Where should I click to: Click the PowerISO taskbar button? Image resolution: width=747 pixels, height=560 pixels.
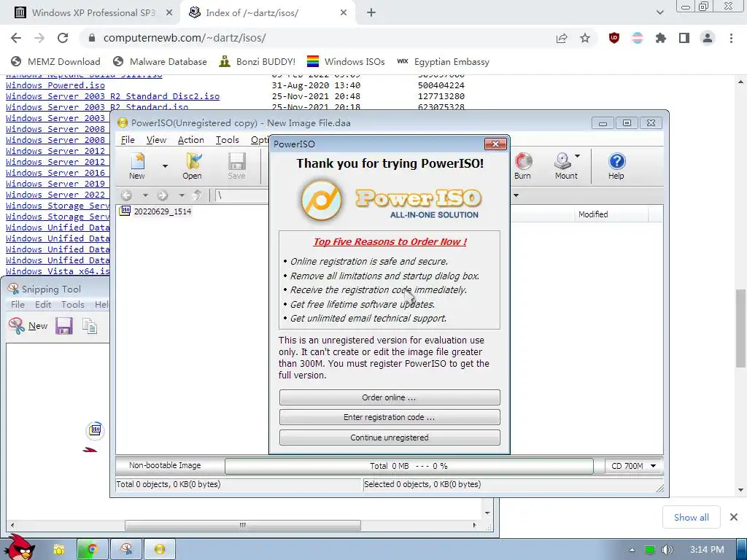tap(160, 550)
